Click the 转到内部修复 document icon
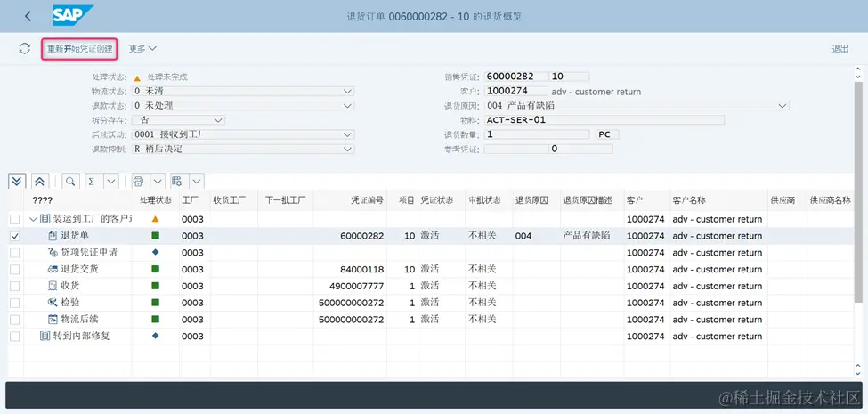Image resolution: width=868 pixels, height=414 pixels. (45, 336)
